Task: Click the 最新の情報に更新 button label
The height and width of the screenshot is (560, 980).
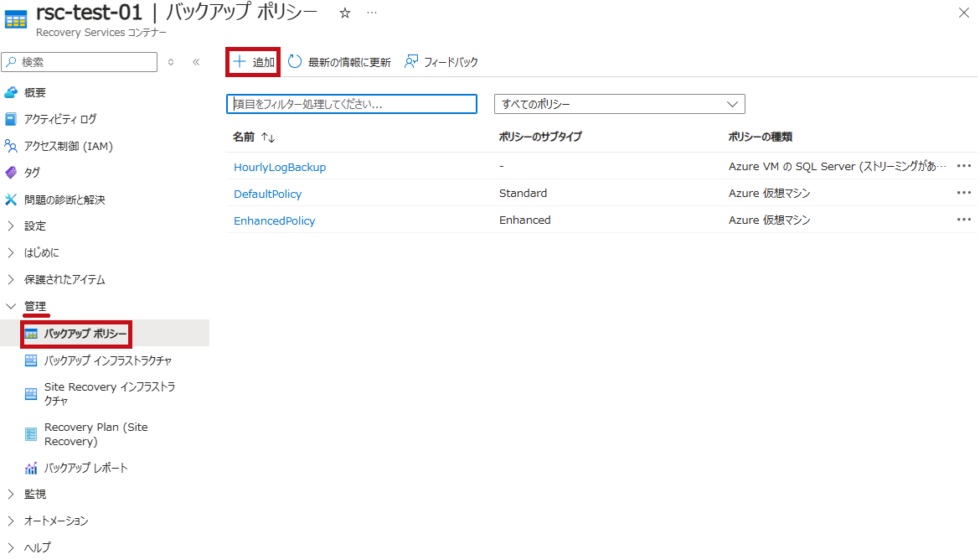Action: (349, 62)
